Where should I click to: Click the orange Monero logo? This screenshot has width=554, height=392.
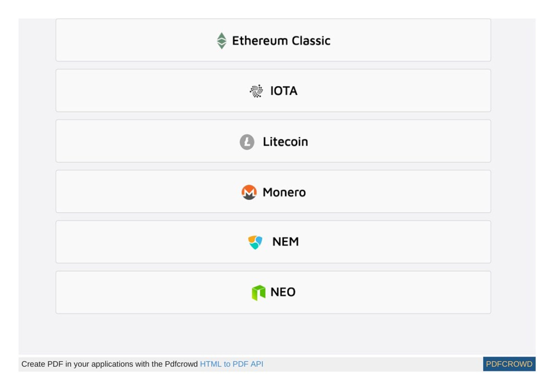click(249, 192)
